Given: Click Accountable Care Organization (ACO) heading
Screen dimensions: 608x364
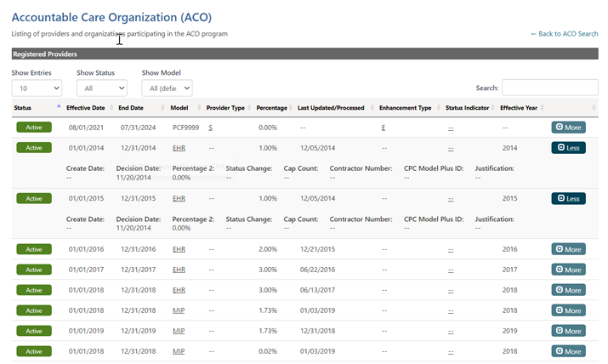Looking at the screenshot, I should tap(111, 18).
